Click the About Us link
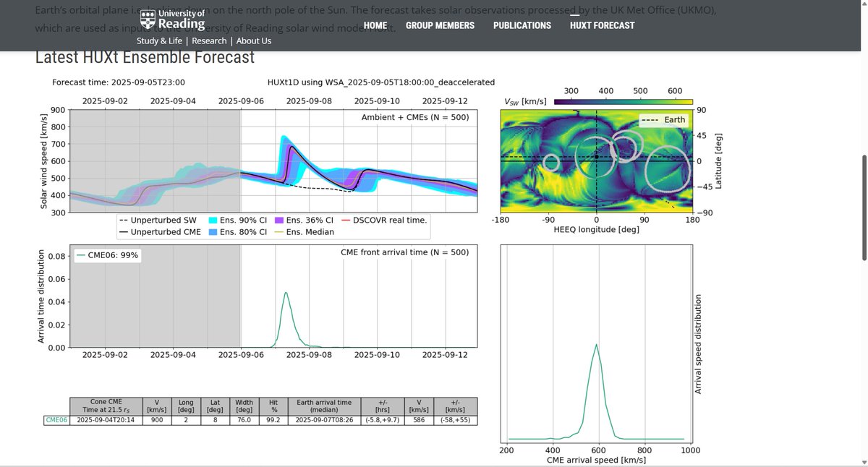The height and width of the screenshot is (467, 868). coord(253,40)
